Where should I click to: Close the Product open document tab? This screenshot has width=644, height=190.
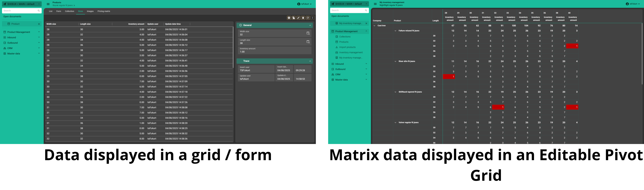pyautogui.click(x=39, y=24)
